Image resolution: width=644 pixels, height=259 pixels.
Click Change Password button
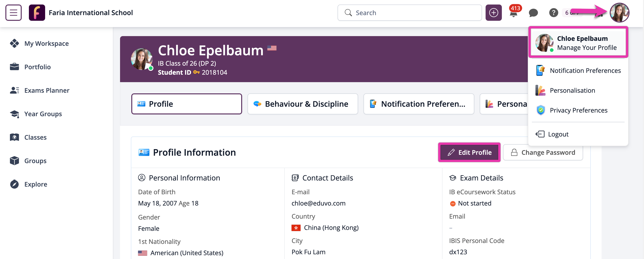pyautogui.click(x=543, y=152)
